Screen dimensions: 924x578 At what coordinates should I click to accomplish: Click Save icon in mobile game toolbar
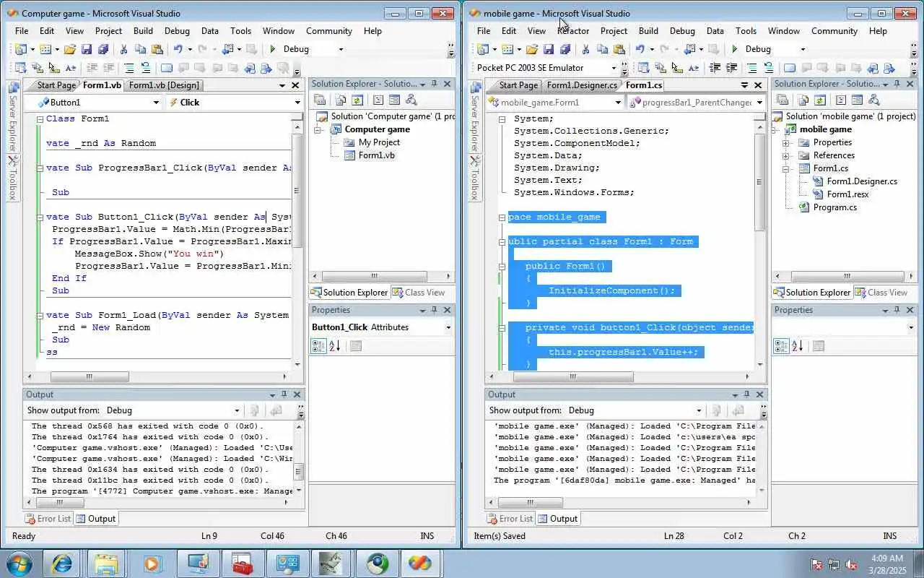549,49
